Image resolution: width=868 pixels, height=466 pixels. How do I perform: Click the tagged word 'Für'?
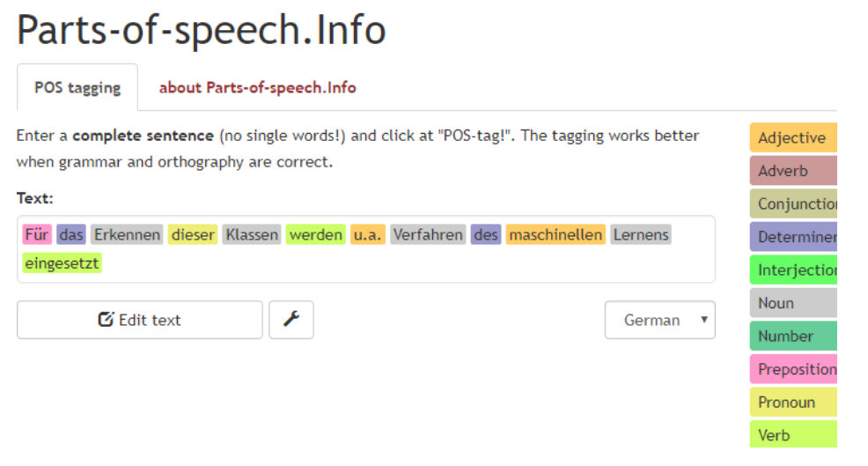tap(37, 234)
